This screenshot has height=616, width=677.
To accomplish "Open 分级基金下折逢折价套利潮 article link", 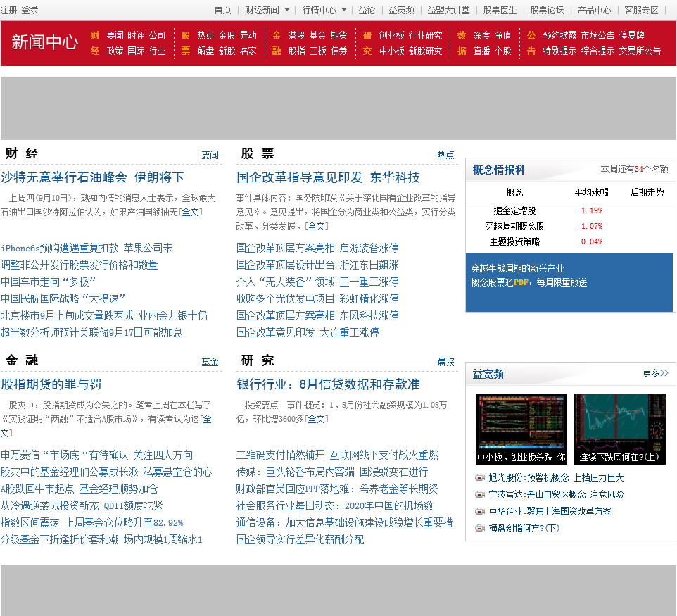I will pyautogui.click(x=101, y=539).
